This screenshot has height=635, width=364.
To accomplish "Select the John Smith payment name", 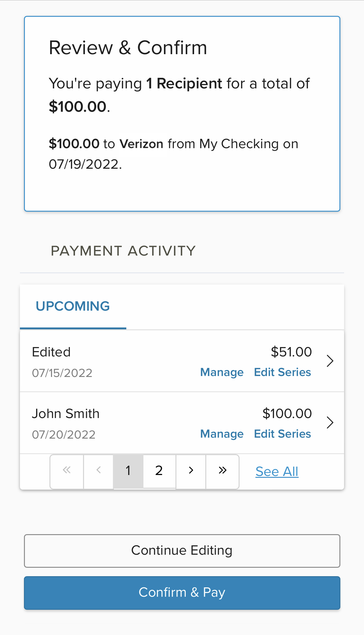I will [x=66, y=414].
